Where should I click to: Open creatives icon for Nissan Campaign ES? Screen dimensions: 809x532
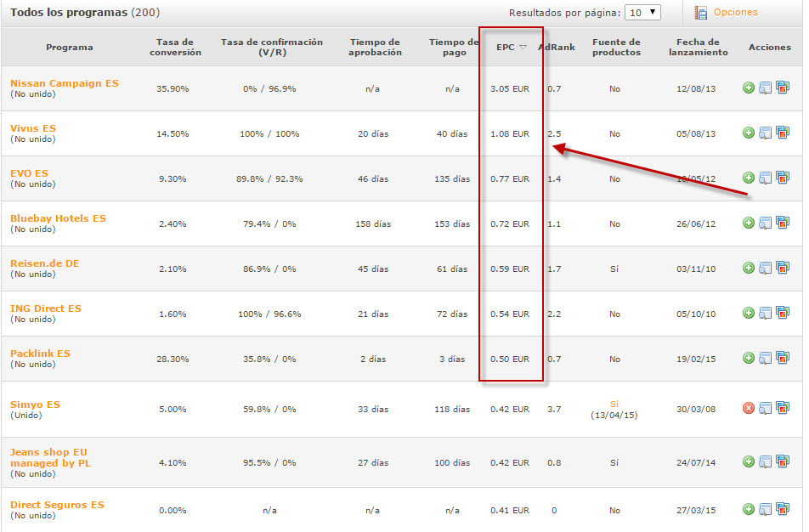[783, 88]
